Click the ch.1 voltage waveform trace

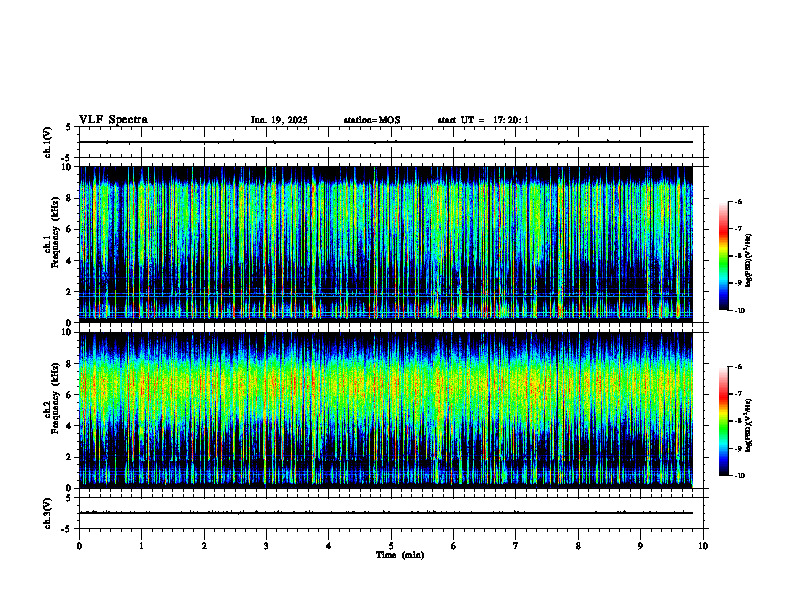(386, 142)
